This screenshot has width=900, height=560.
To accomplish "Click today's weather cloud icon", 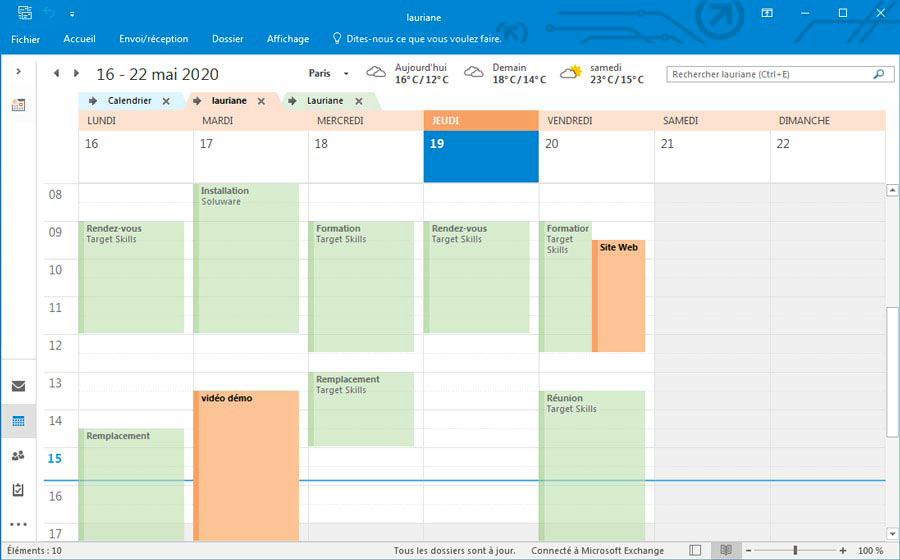I will point(376,72).
